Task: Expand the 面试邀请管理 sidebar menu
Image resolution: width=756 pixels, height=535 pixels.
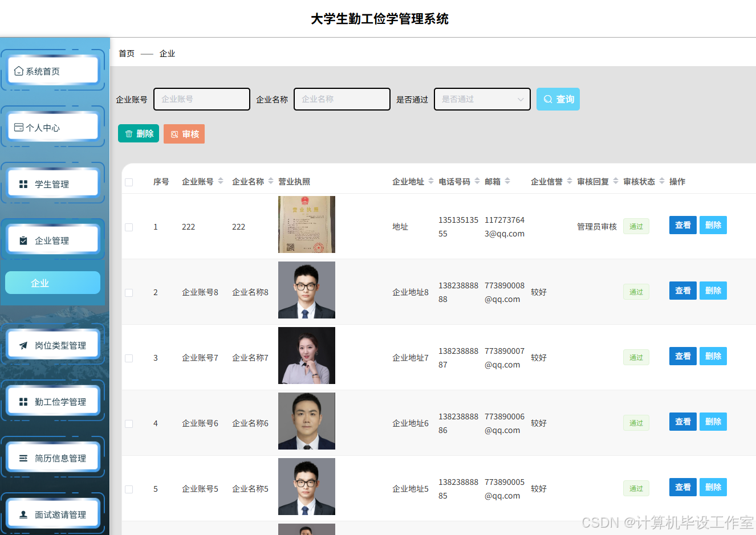Action: pyautogui.click(x=52, y=514)
